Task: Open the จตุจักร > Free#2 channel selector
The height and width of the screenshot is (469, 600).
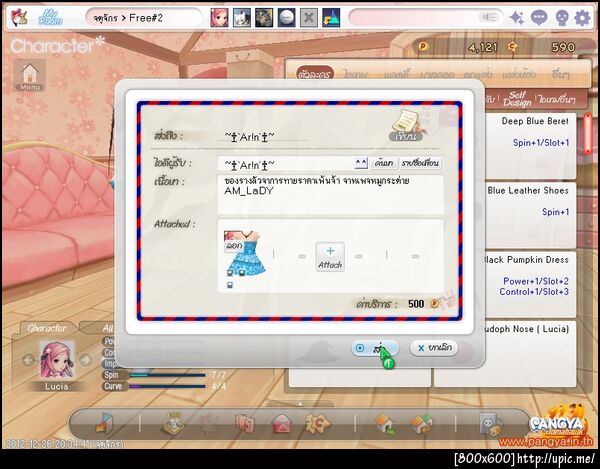Action: [143, 18]
